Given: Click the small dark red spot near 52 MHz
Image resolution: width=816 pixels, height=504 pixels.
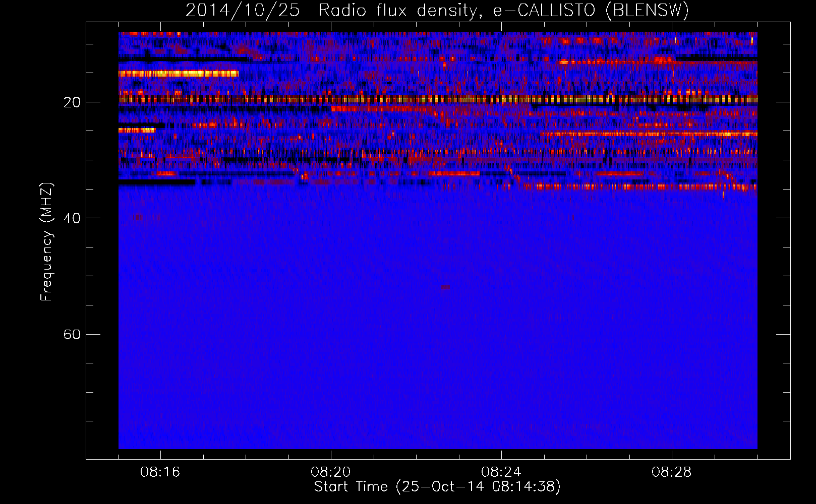Looking at the screenshot, I should point(445,287).
